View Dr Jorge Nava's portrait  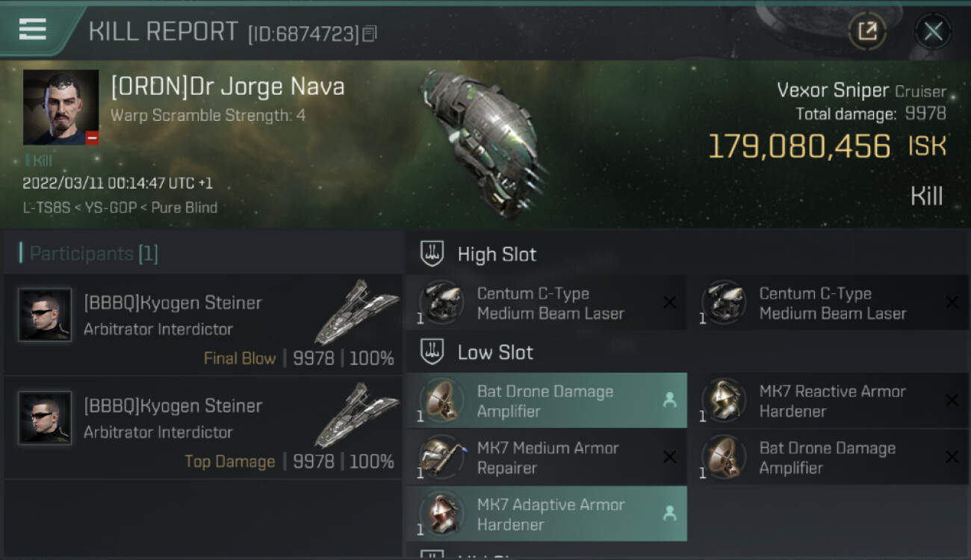pyautogui.click(x=61, y=108)
